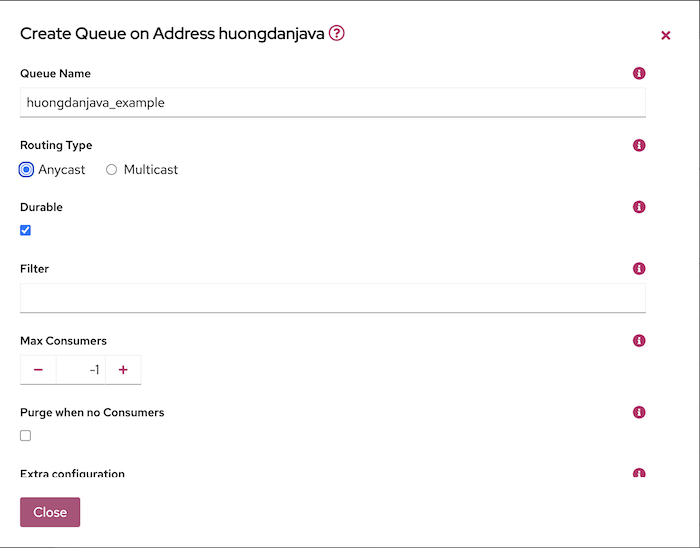Image resolution: width=700 pixels, height=548 pixels.
Task: Enable Purge when no Consumers checkbox
Action: click(25, 436)
